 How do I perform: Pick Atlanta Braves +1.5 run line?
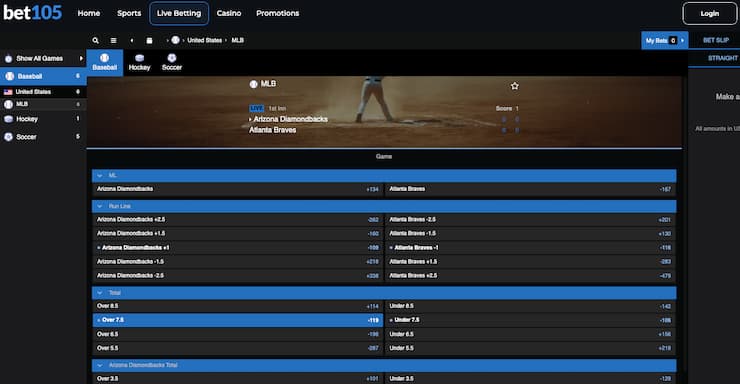tap(531, 262)
